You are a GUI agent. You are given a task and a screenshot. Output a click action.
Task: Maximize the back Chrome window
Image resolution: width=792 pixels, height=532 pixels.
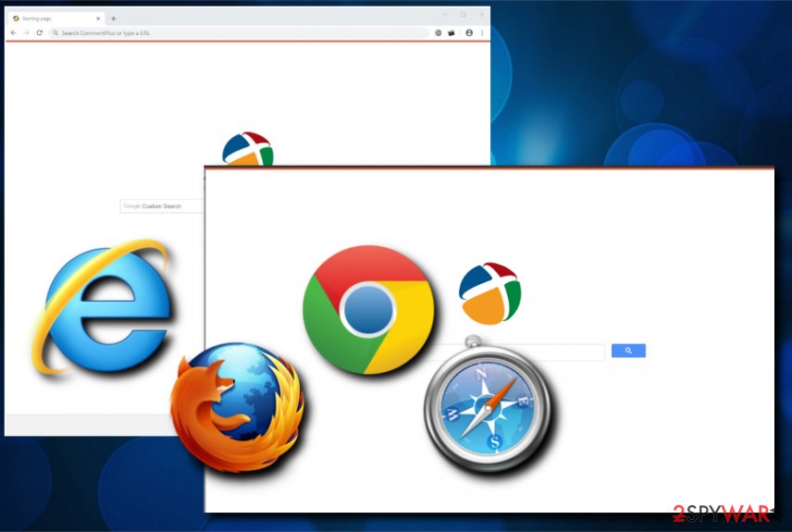464,15
